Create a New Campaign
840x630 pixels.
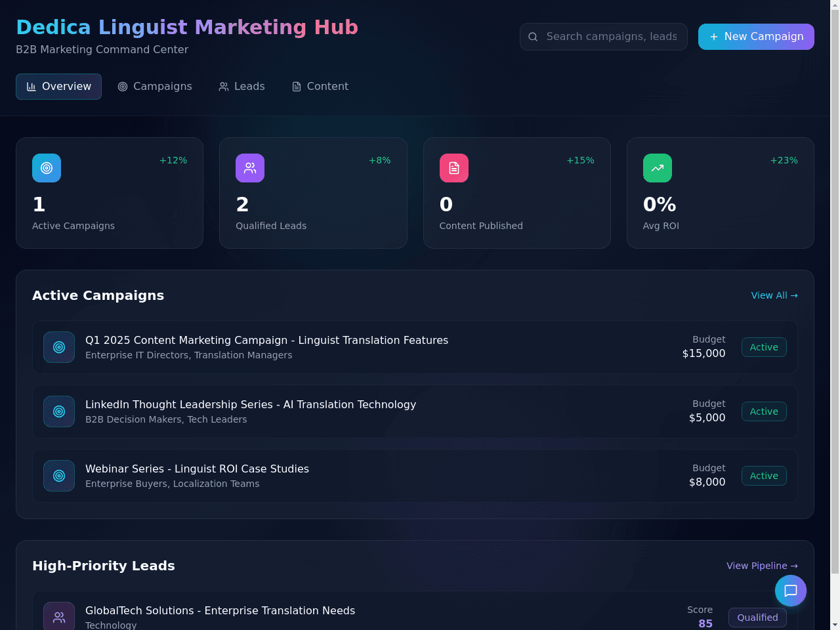(756, 37)
